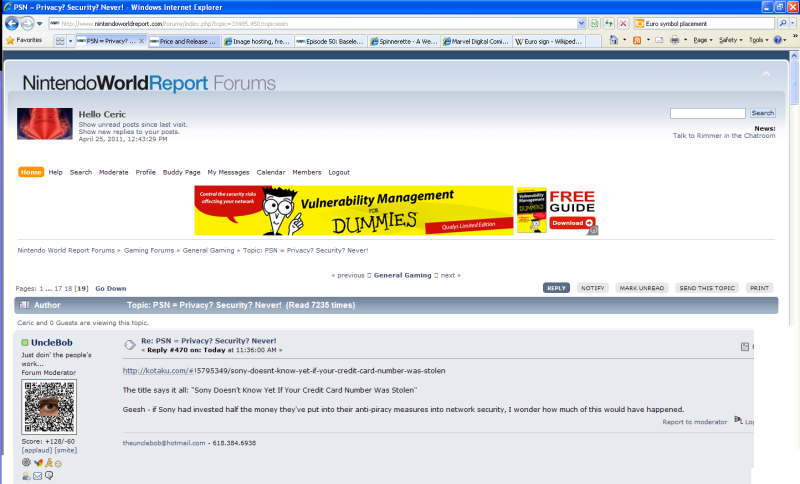The width and height of the screenshot is (800, 484).
Task: Open the Moderate forum menu item
Action: pyautogui.click(x=113, y=172)
